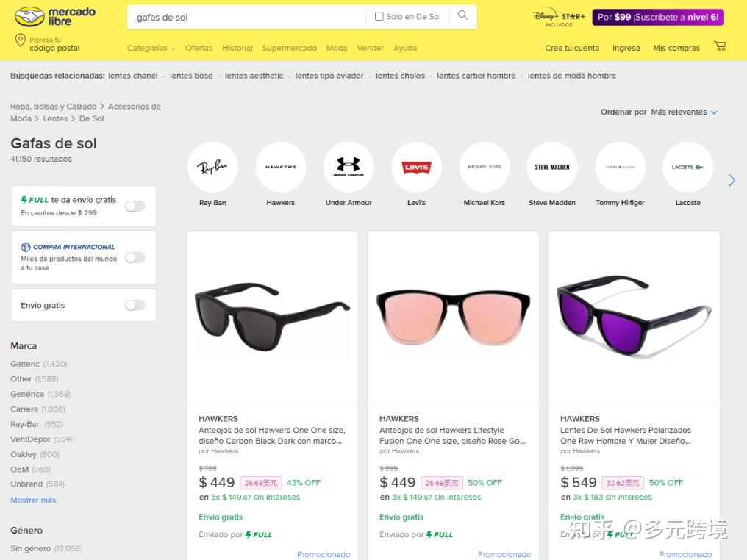This screenshot has width=747, height=560.
Task: Open the Moda menu item
Action: [337, 48]
